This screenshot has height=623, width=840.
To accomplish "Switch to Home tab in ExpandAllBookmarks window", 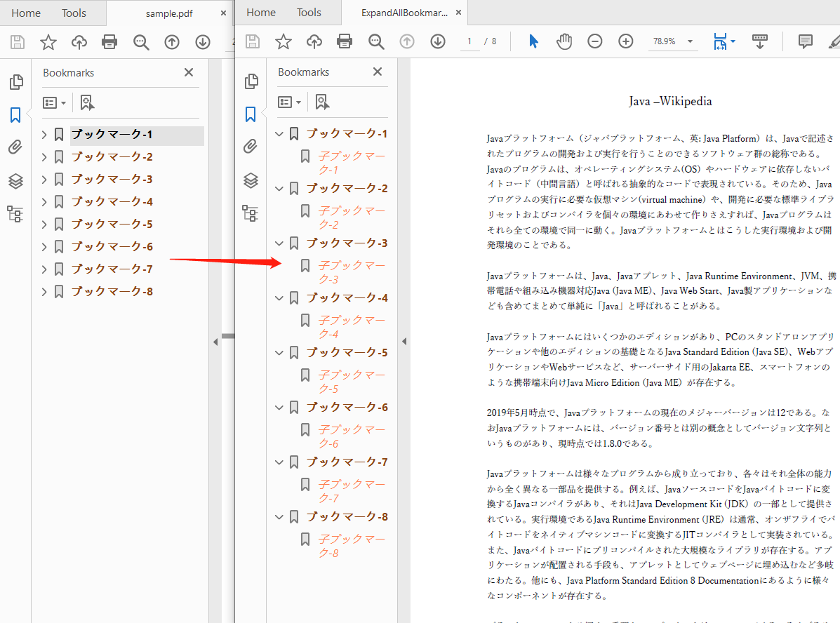I will pyautogui.click(x=261, y=13).
